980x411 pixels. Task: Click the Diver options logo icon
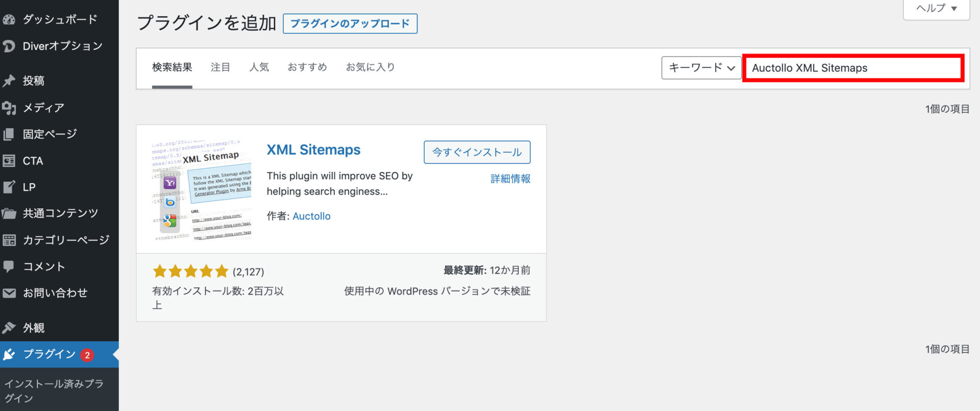(x=9, y=46)
